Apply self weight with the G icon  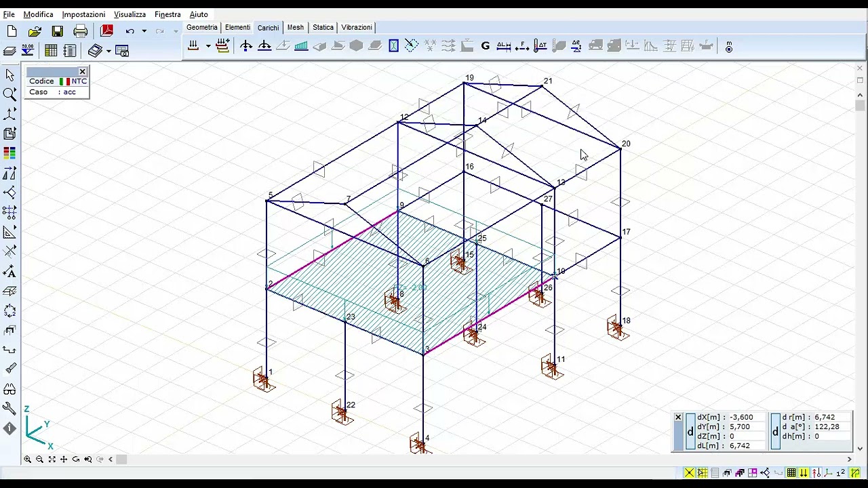[485, 46]
